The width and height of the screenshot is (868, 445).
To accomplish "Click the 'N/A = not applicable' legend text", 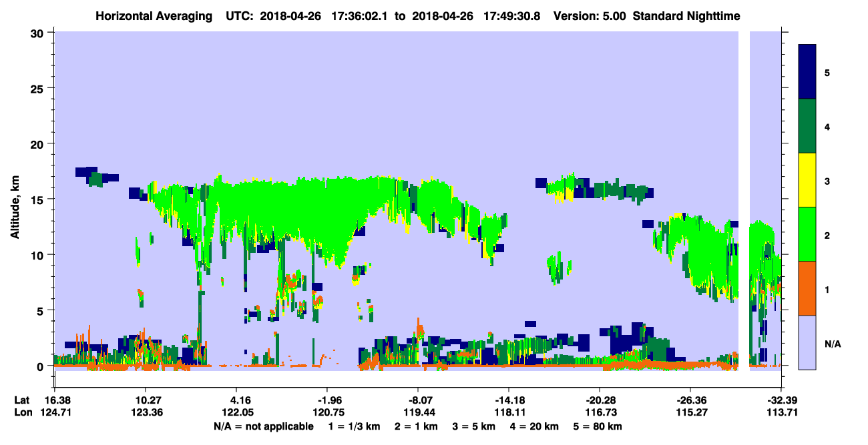I will point(263,426).
